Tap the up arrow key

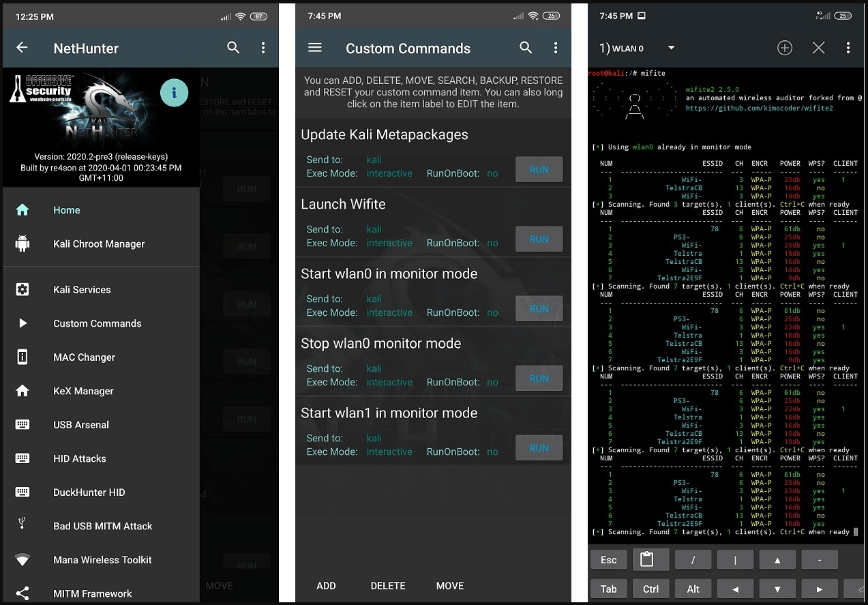[777, 560]
